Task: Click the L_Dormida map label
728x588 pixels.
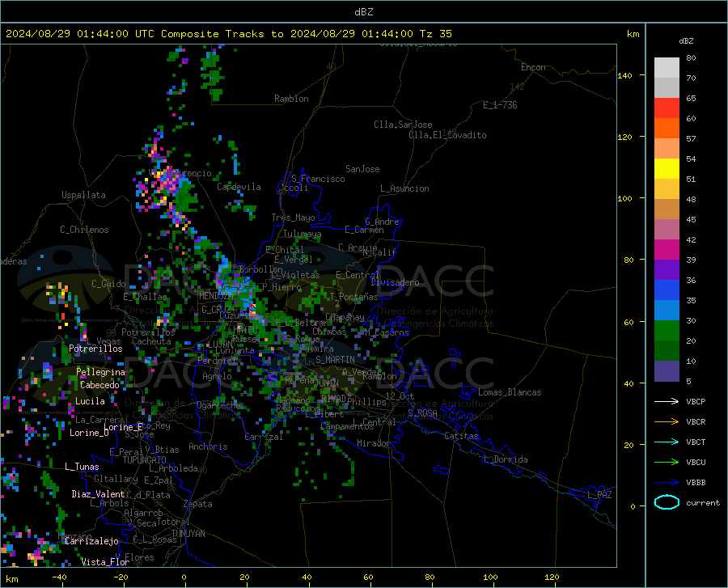Action: tap(505, 459)
